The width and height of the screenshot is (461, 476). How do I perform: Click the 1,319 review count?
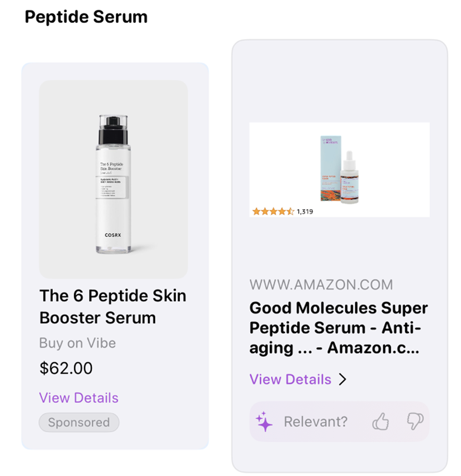(305, 212)
